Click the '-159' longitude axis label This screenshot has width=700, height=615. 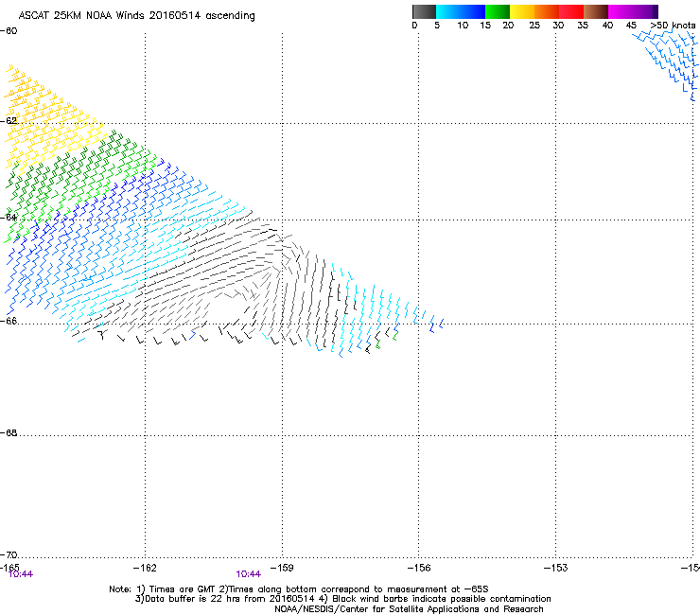282,568
